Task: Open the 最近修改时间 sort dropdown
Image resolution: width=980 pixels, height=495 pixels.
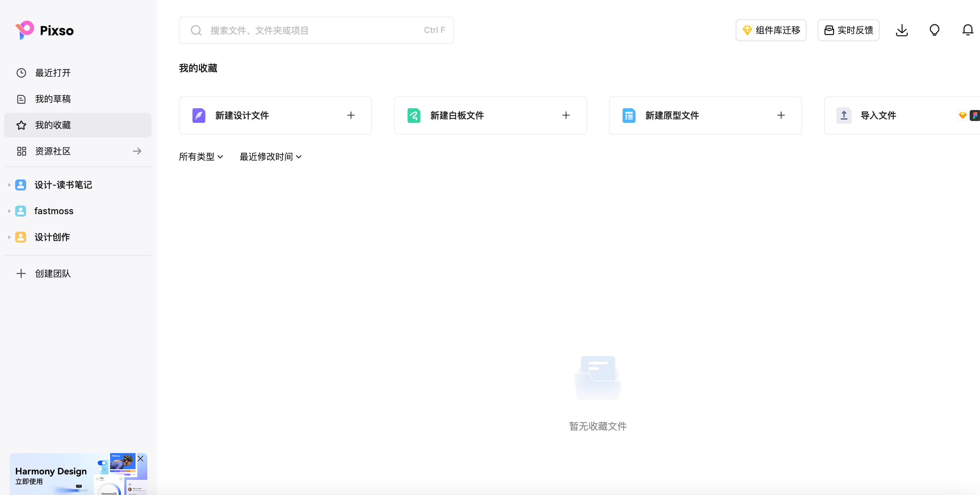Action: [x=270, y=157]
